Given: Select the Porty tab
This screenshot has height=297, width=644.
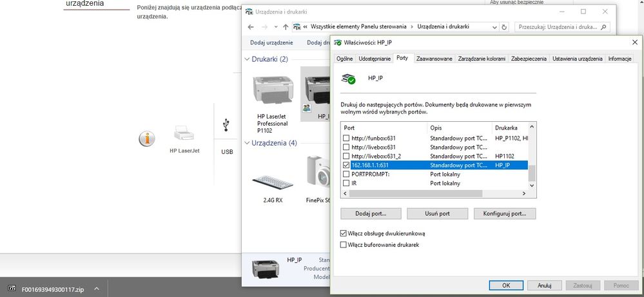Looking at the screenshot, I should (x=402, y=58).
